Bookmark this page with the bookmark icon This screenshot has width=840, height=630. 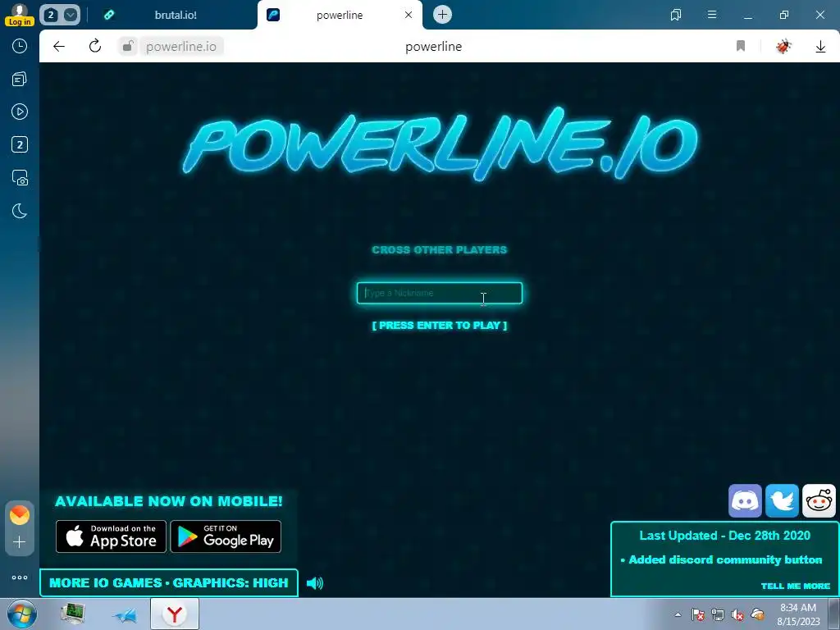[x=741, y=46]
